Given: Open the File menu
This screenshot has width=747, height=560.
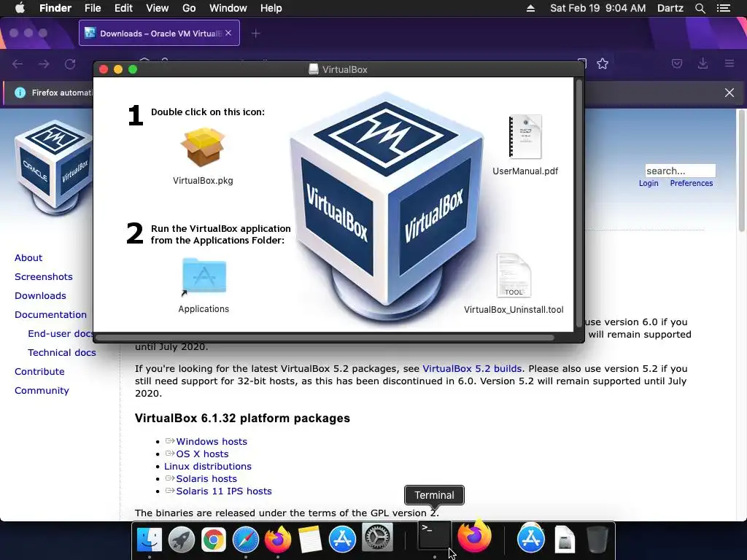Looking at the screenshot, I should tap(93, 8).
